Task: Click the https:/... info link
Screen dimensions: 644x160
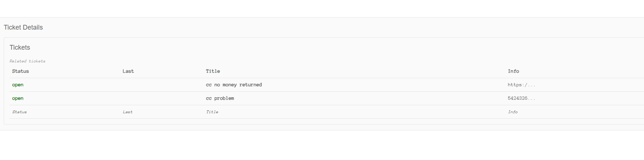Action: click(521, 85)
